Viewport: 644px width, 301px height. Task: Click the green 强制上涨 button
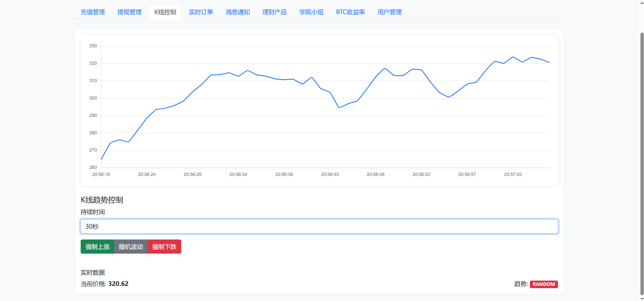(97, 247)
